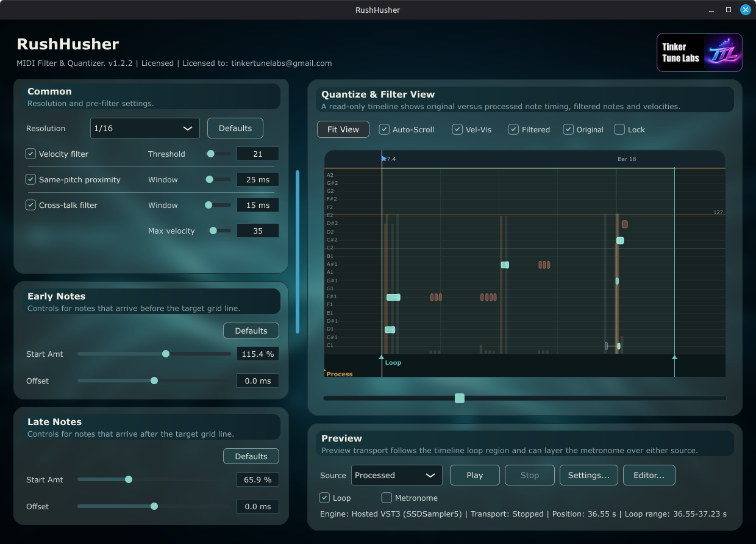Adjust the velocity Threshold slider
This screenshot has height=544, width=756.
(x=218, y=154)
